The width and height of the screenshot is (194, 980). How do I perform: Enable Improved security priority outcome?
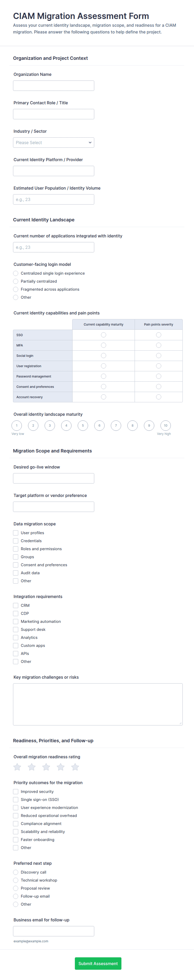pos(16,791)
